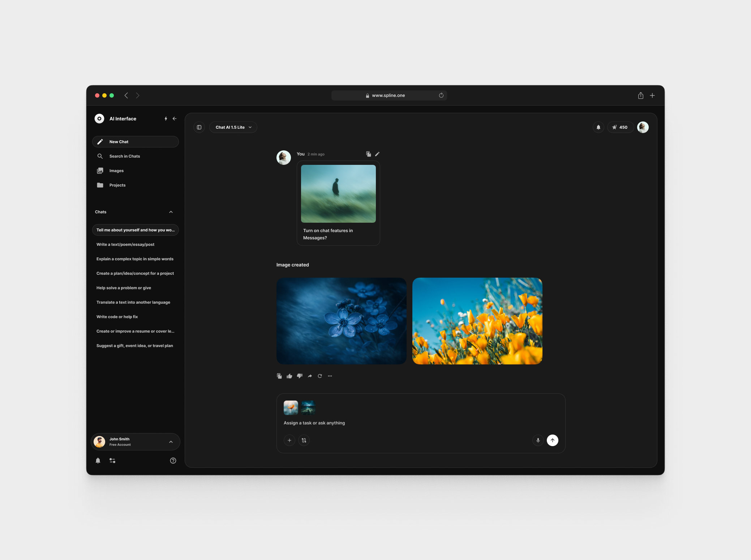The image size is (751, 560).
Task: Open the help question mark icon
Action: tap(173, 461)
